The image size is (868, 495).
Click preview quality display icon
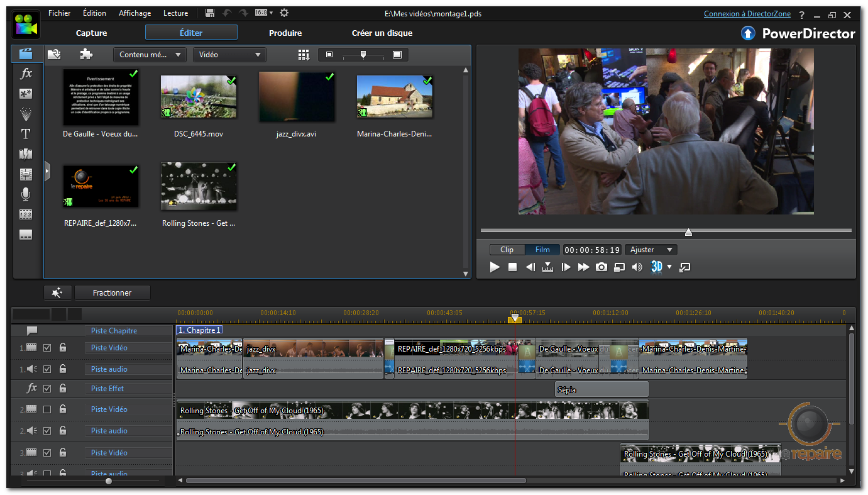click(x=619, y=267)
